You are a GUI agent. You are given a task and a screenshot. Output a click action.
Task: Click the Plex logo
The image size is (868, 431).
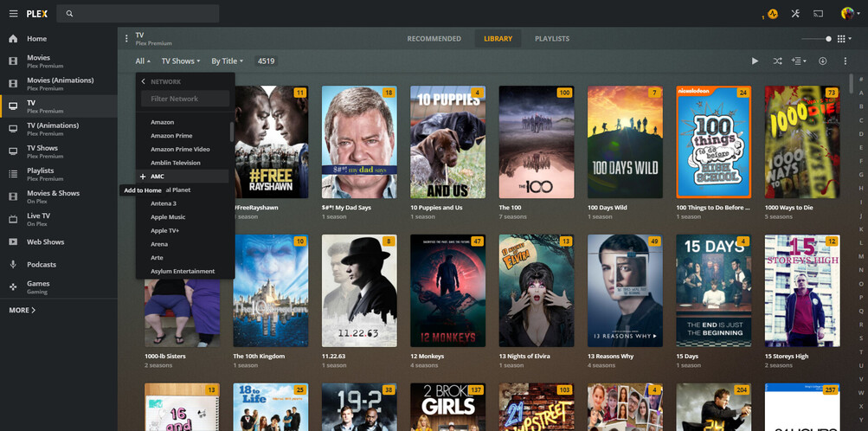(x=37, y=14)
